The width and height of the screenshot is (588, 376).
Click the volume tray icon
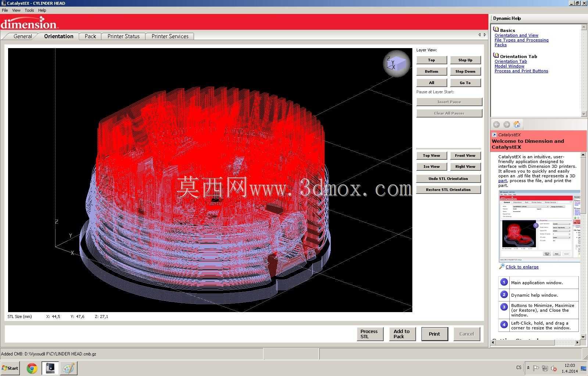(x=554, y=368)
